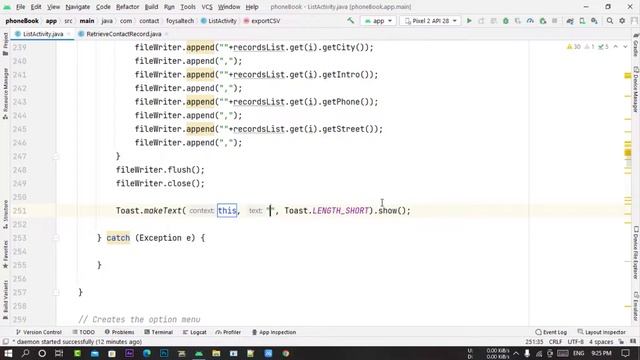This screenshot has width=640, height=360.
Task: Jump to previous highlighted error arrow
Action: 616,47
